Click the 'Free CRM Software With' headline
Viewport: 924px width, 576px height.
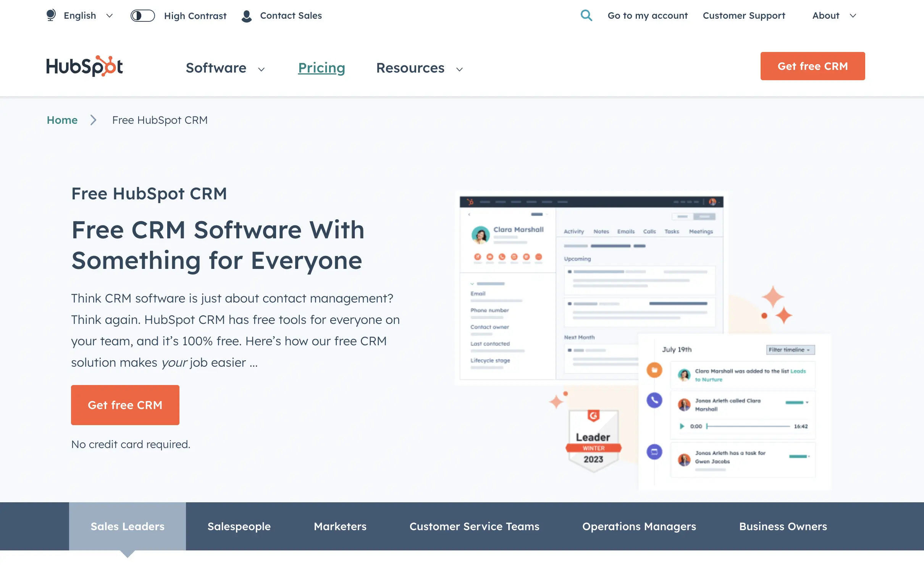(x=218, y=230)
